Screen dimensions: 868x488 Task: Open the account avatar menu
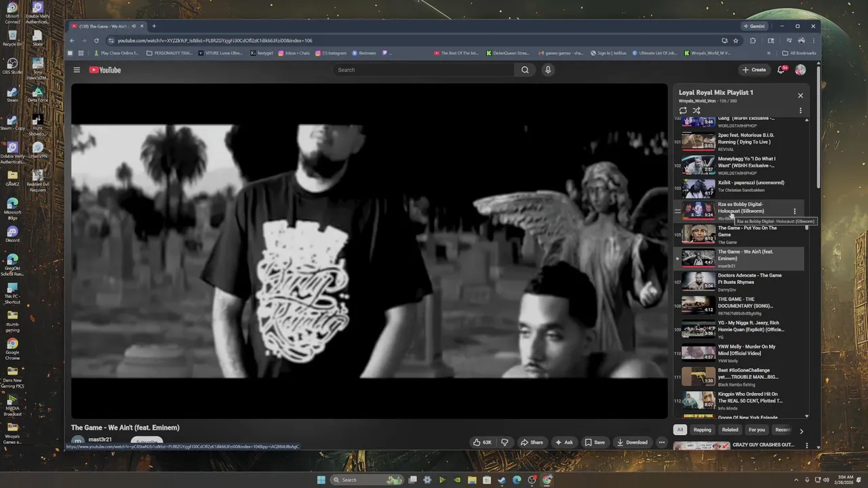[x=800, y=70]
